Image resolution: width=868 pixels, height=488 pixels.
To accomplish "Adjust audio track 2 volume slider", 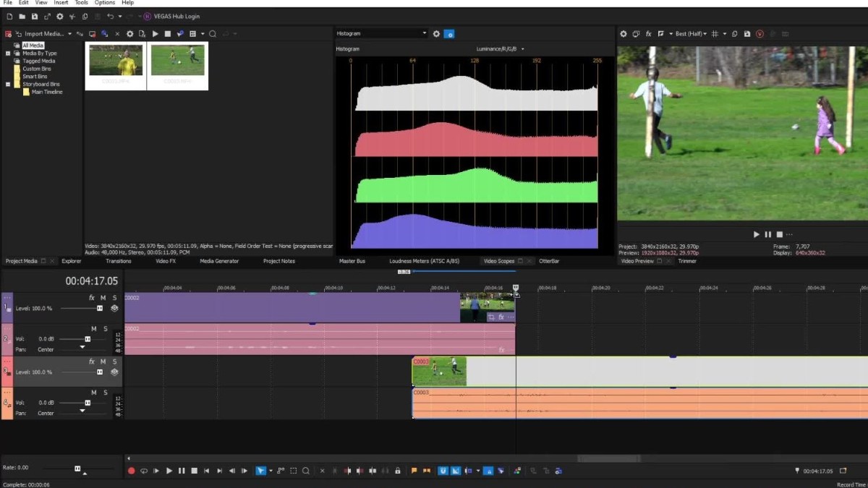I will point(88,339).
